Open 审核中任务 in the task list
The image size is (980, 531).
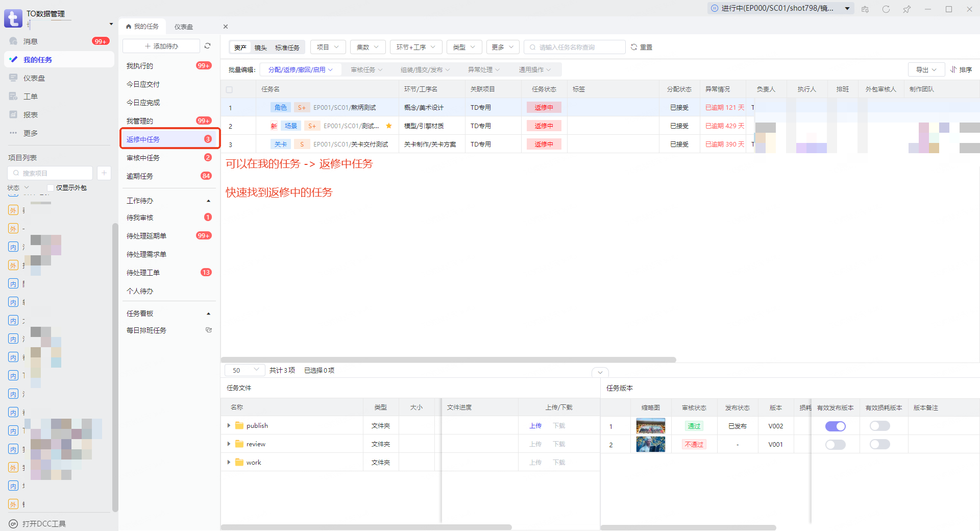pos(169,158)
